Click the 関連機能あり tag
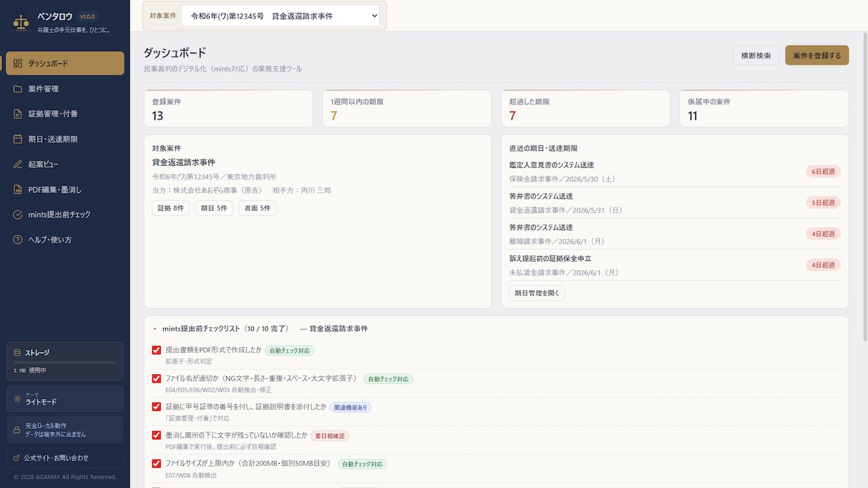Viewport: 868px width, 488px height. pyautogui.click(x=350, y=408)
